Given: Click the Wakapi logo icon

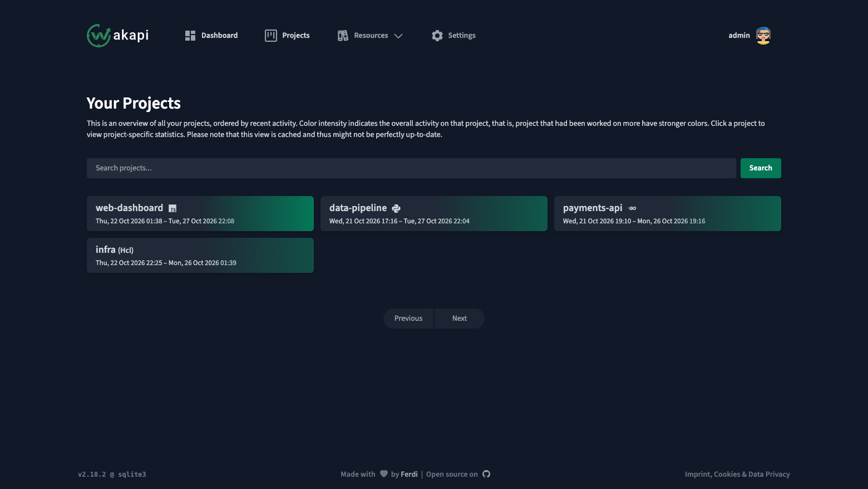Looking at the screenshot, I should coord(98,36).
